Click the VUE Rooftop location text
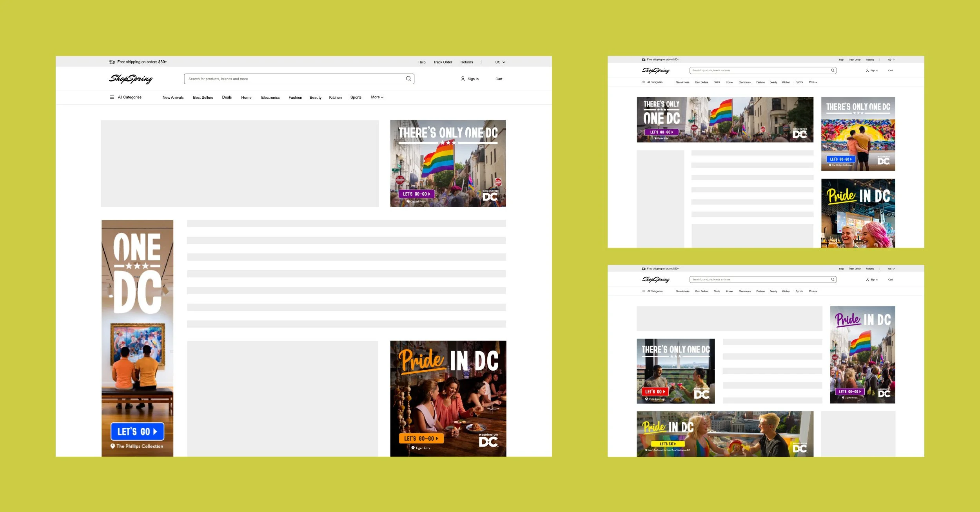Screen dimensions: 980x512 click(657, 399)
